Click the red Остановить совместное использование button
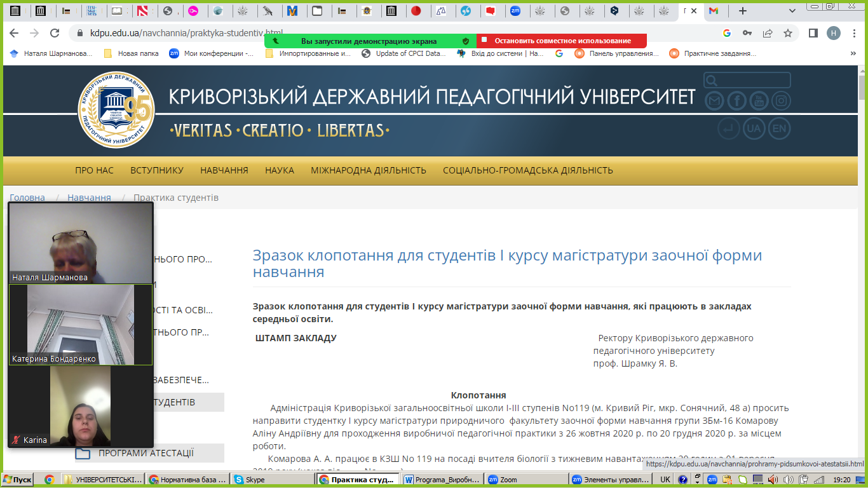Image resolution: width=868 pixels, height=488 pixels. pyautogui.click(x=563, y=40)
